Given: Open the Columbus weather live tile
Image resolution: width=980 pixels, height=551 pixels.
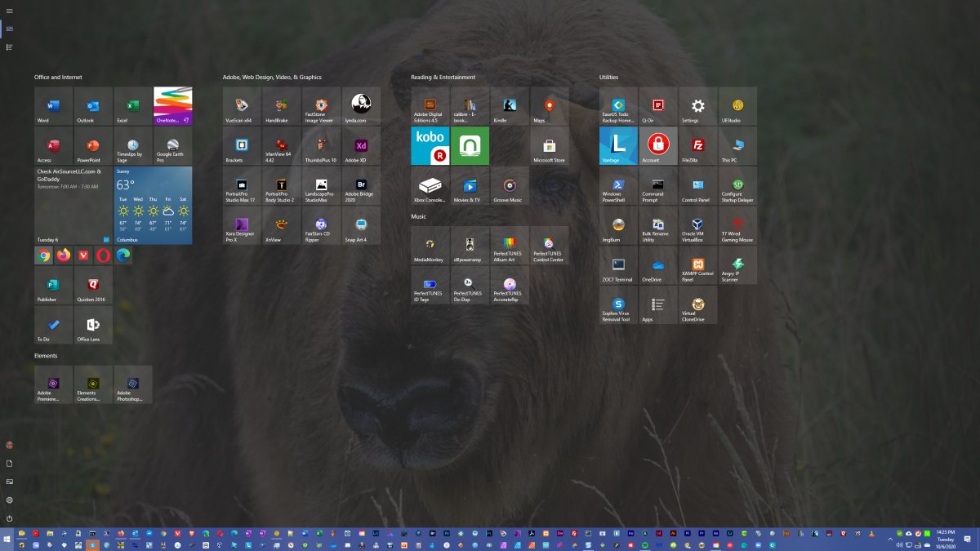Looking at the screenshot, I should (x=154, y=206).
